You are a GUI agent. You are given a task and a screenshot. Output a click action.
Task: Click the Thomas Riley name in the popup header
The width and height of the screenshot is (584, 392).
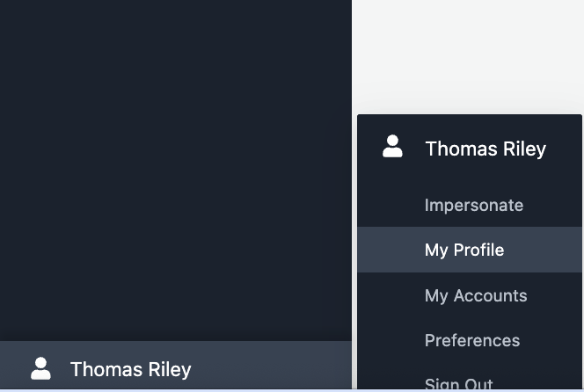point(485,149)
